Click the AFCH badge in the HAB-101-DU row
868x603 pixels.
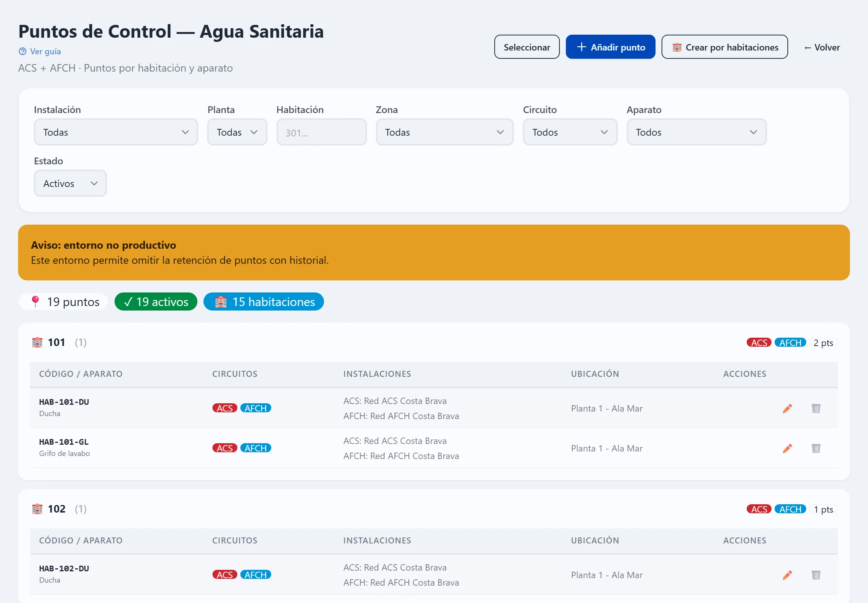click(x=256, y=409)
